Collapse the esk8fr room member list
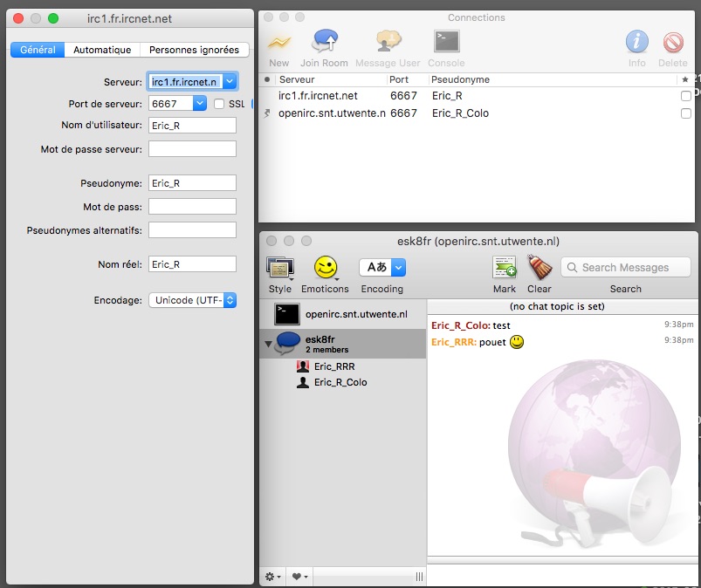701x588 pixels. (268, 344)
